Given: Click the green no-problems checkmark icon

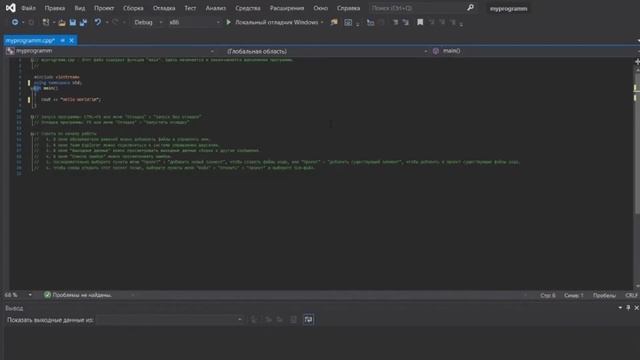Looking at the screenshot, I should (47, 295).
